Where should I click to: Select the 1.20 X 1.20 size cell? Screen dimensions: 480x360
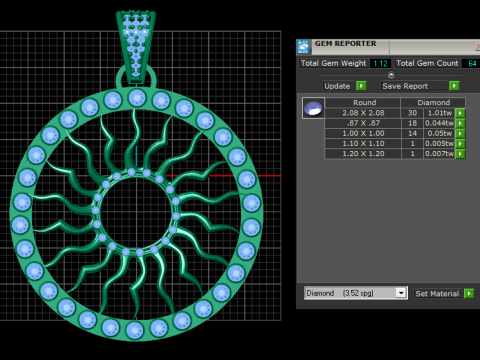363,154
